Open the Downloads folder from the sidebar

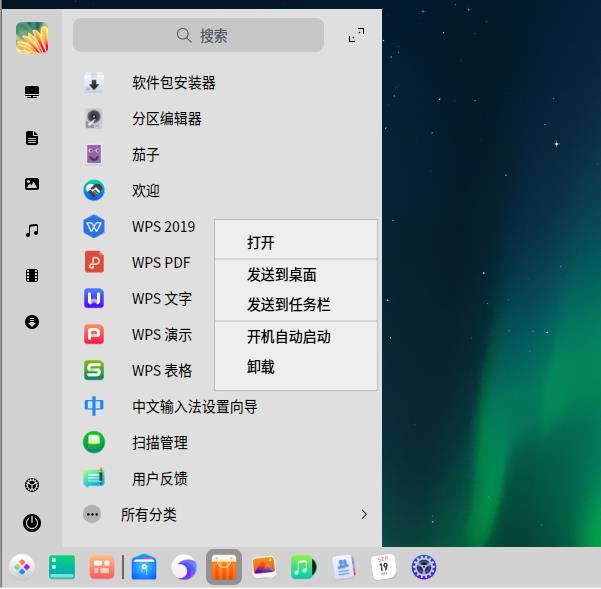[x=32, y=322]
